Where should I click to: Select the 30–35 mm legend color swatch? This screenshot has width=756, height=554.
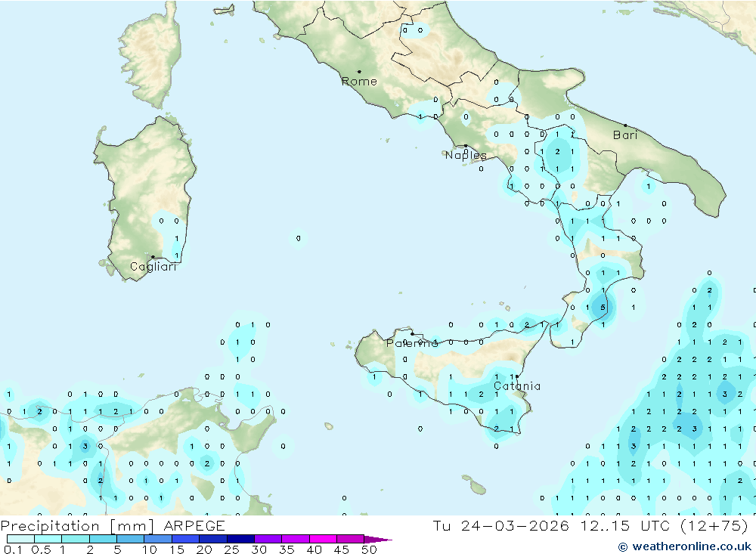point(268,539)
